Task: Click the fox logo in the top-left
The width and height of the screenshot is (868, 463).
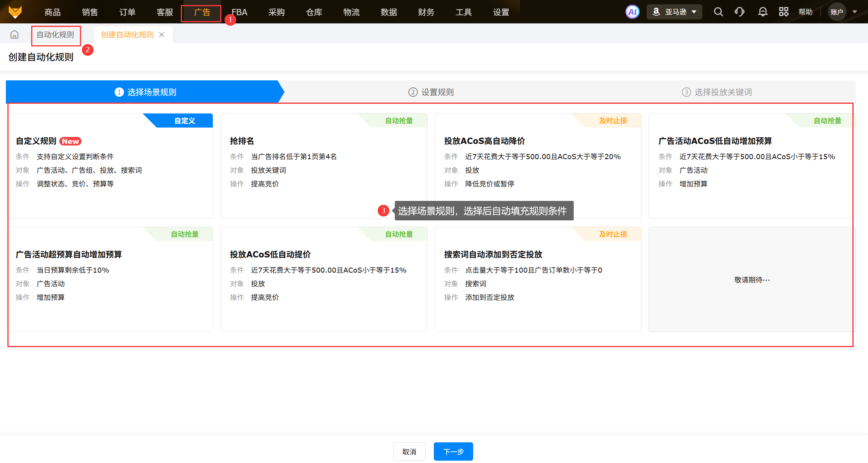Action: pyautogui.click(x=15, y=12)
